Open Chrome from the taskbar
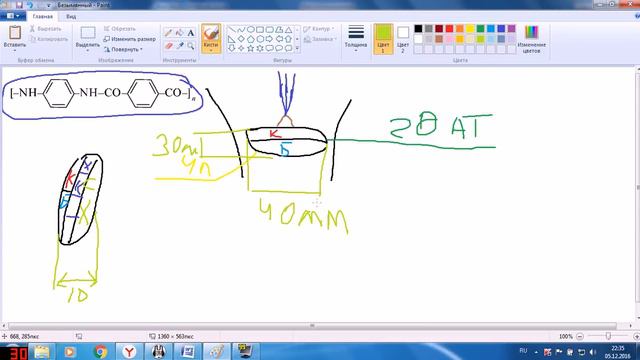Screen dimensions: 640x360 pos(100,351)
